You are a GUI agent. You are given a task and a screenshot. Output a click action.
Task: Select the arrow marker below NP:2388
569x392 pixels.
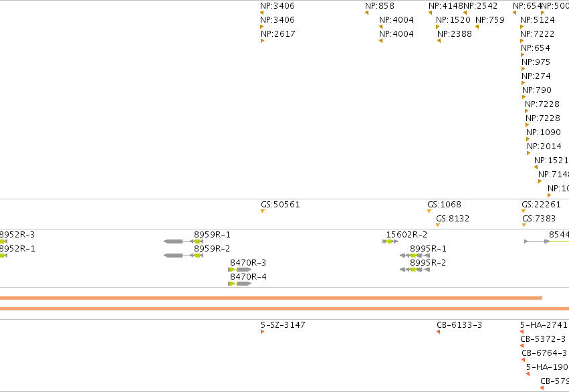(x=439, y=41)
